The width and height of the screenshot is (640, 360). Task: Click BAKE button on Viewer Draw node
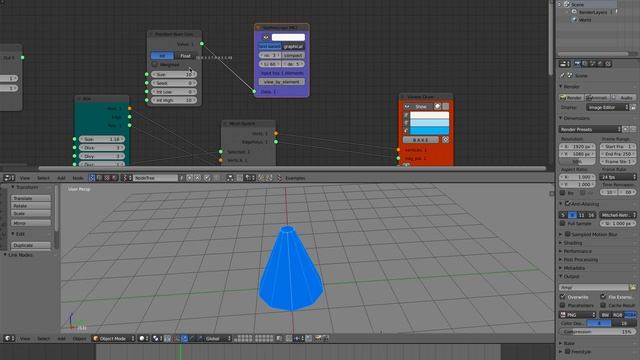click(x=420, y=140)
